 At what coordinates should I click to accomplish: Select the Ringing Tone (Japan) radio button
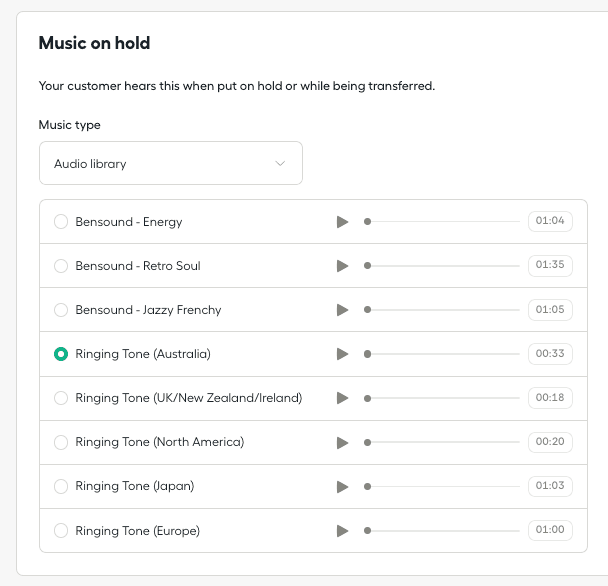61,486
